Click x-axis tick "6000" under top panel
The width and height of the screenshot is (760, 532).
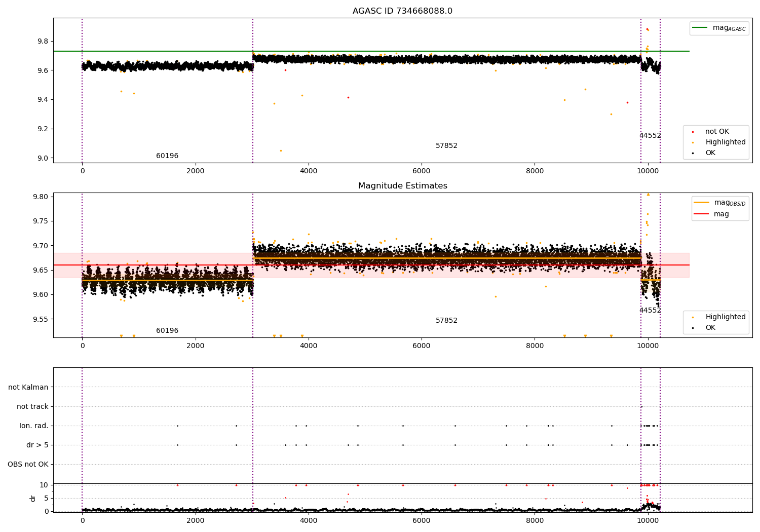[x=422, y=171]
